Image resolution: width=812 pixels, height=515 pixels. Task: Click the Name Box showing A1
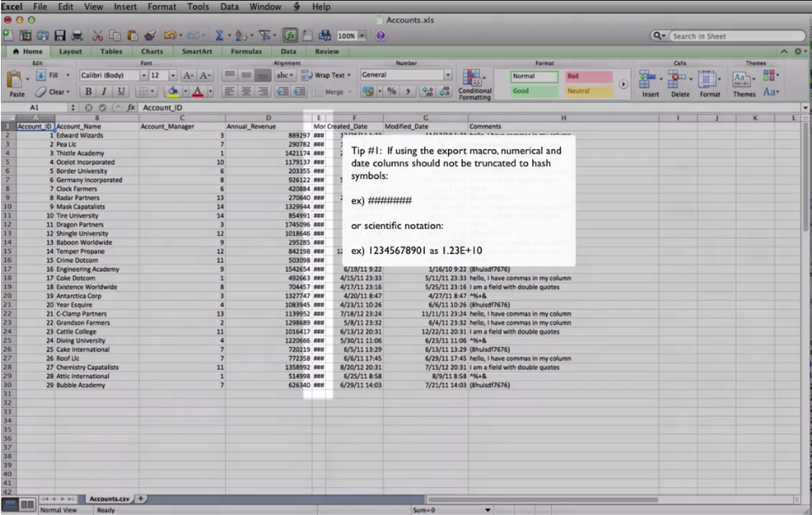34,108
